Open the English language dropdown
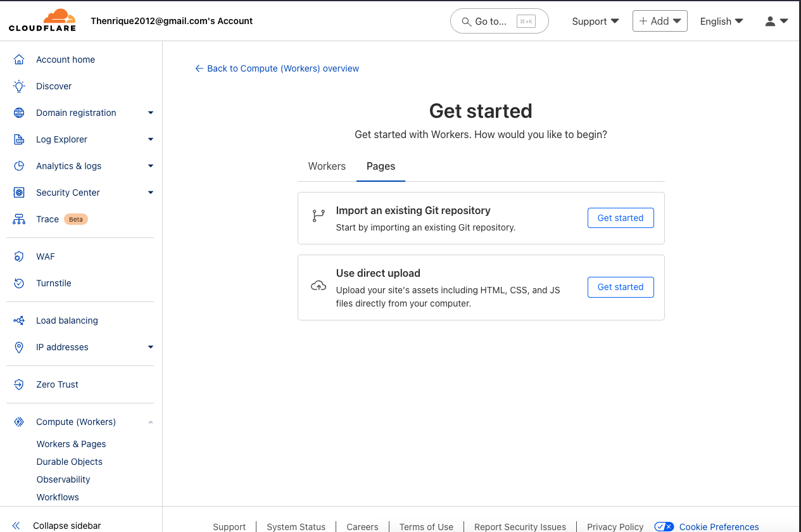 [x=721, y=21]
